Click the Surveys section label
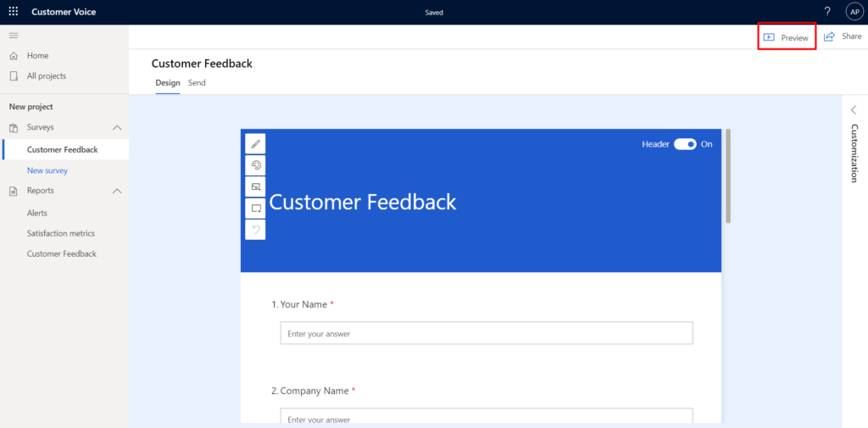The width and height of the screenshot is (868, 428). pos(41,127)
